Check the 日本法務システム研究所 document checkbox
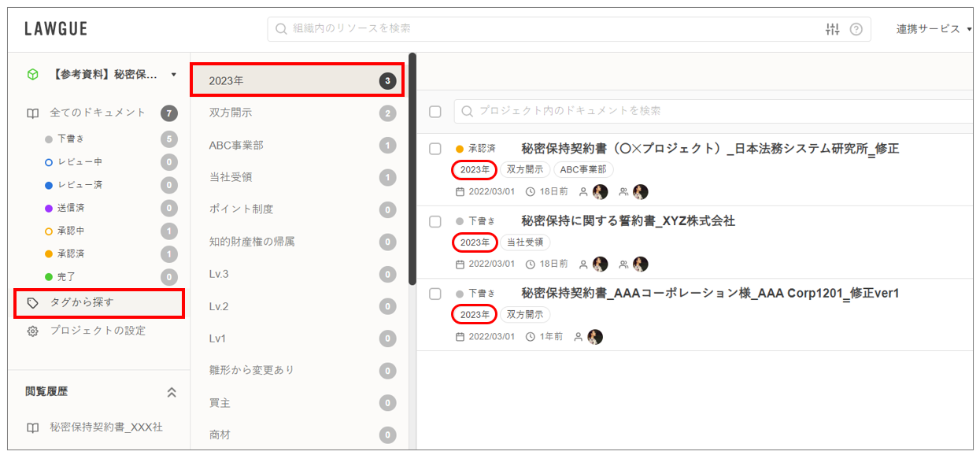Screen dimensions: 980x455 [x=435, y=149]
